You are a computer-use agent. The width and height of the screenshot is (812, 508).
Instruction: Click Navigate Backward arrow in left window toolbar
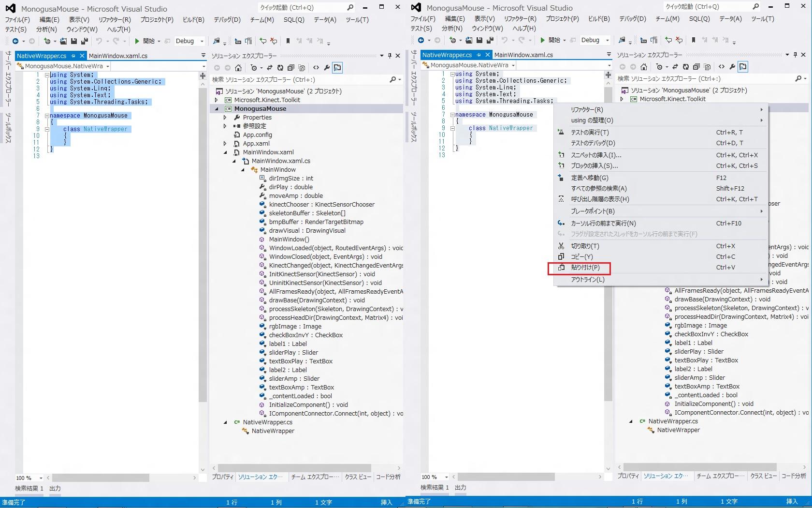click(15, 41)
